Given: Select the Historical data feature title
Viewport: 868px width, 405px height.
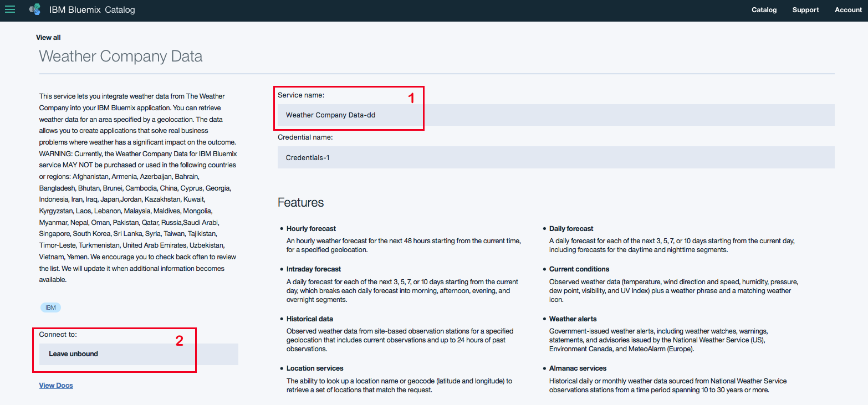Looking at the screenshot, I should (x=310, y=319).
